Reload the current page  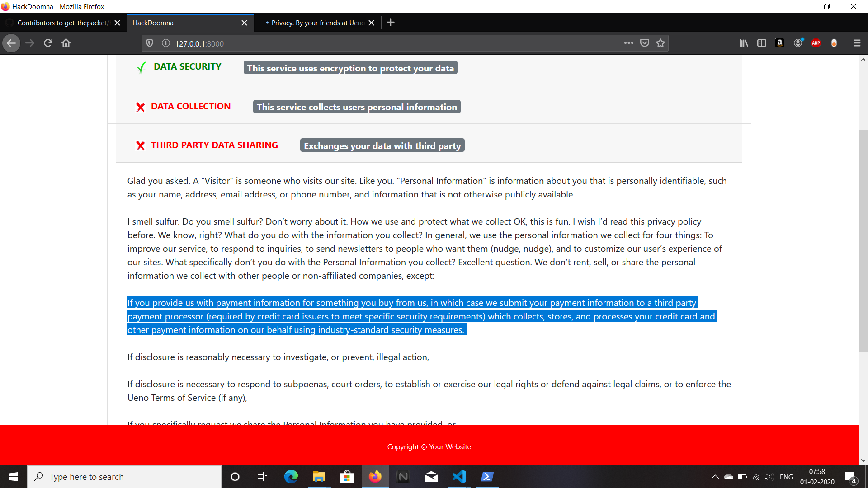click(x=48, y=43)
